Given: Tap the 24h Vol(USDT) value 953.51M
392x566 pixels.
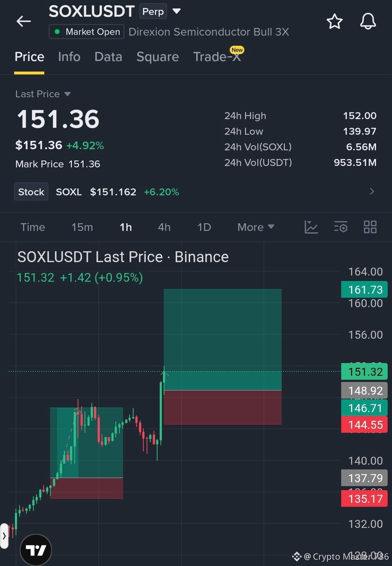Looking at the screenshot, I should [x=355, y=163].
